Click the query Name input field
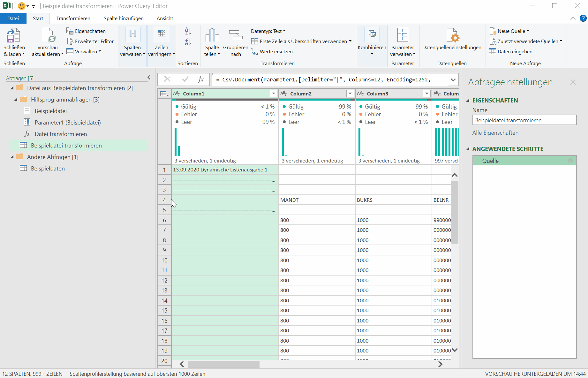Screen dimensions: 588x378 pos(524,120)
